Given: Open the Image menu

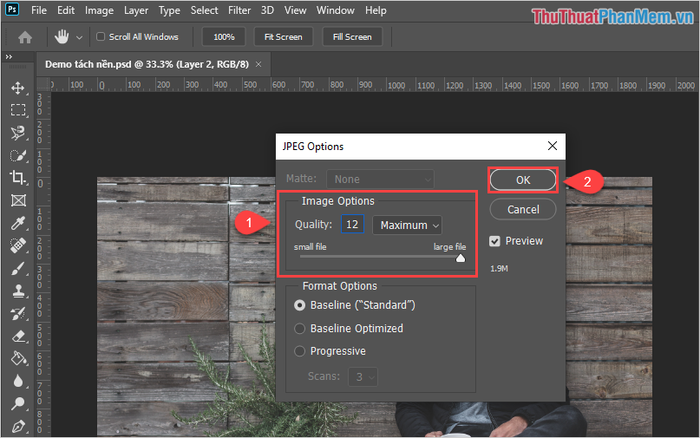Looking at the screenshot, I should pos(99,10).
